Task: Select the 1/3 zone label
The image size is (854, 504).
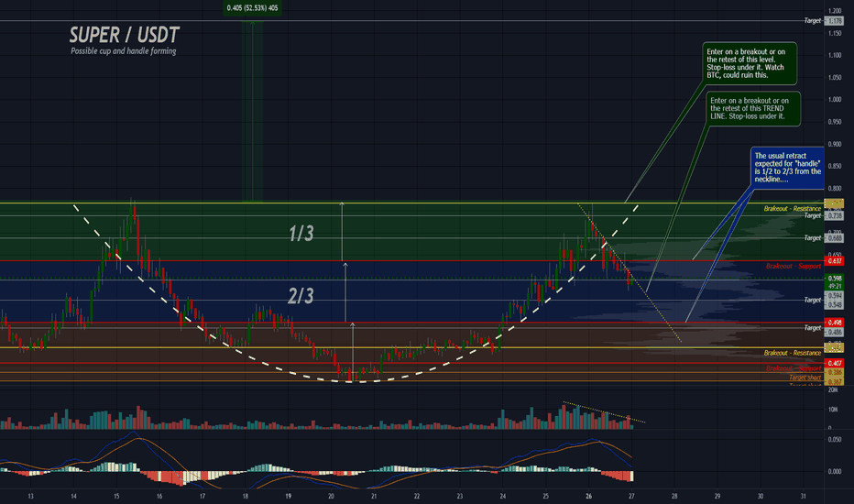Action: (x=301, y=233)
